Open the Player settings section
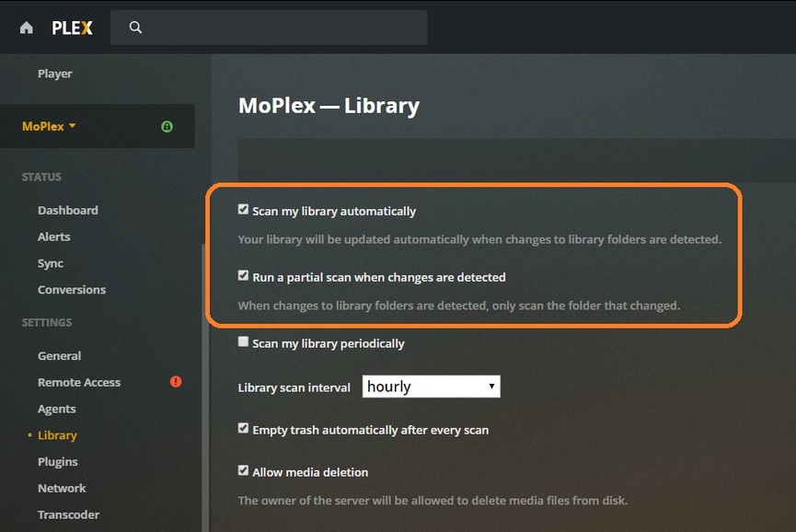The height and width of the screenshot is (532, 796). [x=55, y=74]
